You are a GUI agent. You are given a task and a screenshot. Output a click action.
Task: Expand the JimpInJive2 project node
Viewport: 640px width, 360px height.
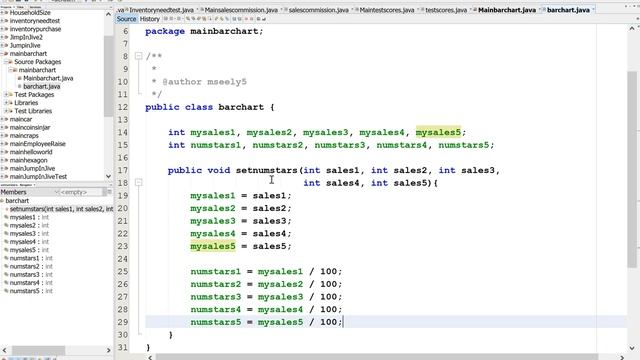2,37
